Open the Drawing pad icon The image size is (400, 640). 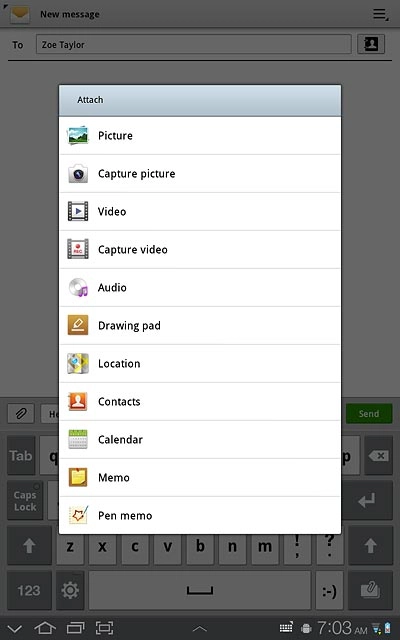78,325
